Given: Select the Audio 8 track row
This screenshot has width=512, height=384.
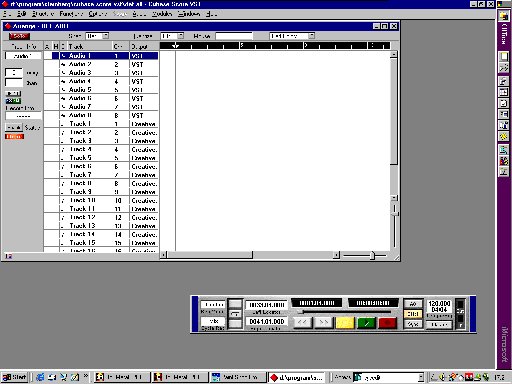Looking at the screenshot, I should (101, 115).
